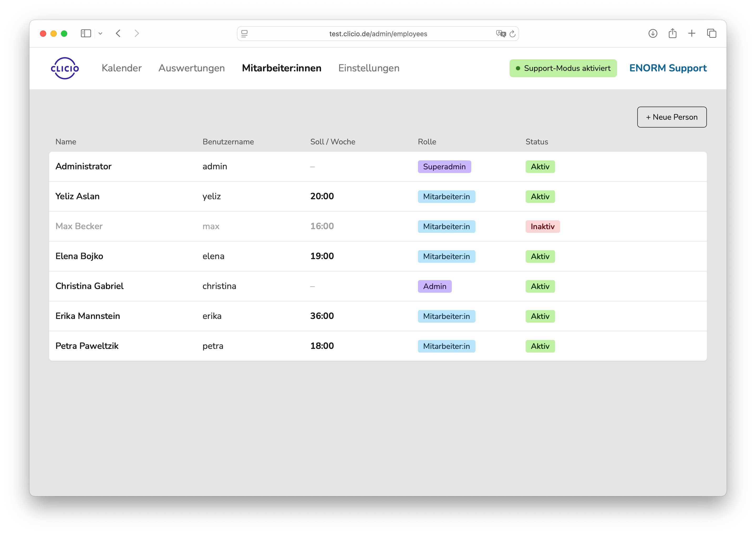The width and height of the screenshot is (756, 535).
Task: Switch to Auswertungen tab
Action: point(191,68)
